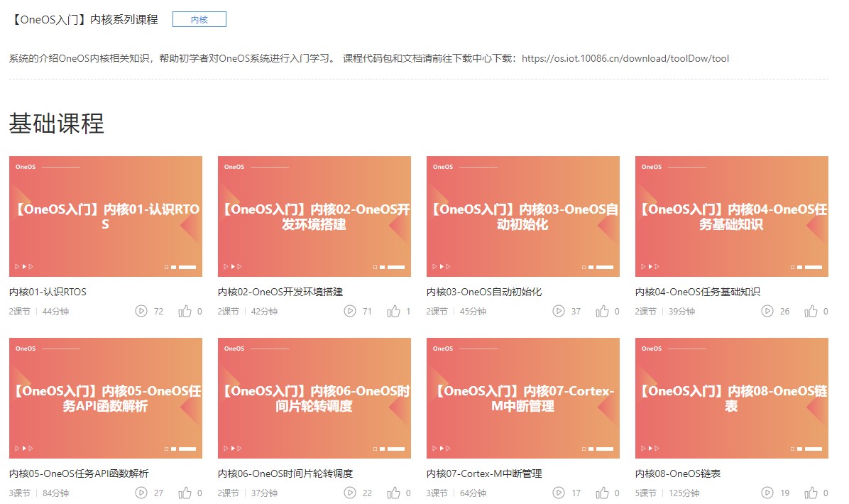Open the 内核01-认识RTOS course thumbnail
The image size is (849, 504).
[106, 217]
